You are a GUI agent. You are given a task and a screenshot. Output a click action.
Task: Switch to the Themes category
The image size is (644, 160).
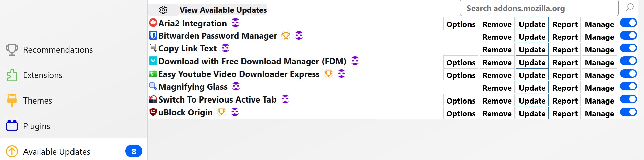click(37, 101)
